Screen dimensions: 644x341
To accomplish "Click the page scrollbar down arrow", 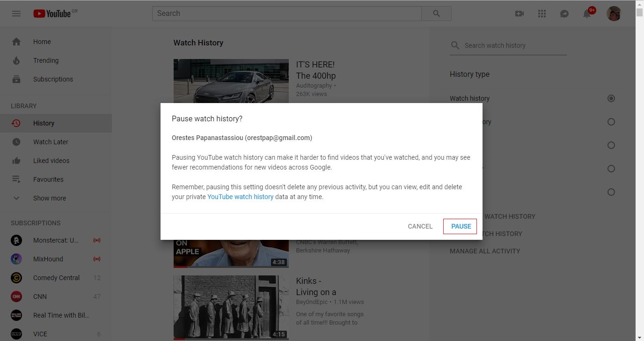I will 640,337.
